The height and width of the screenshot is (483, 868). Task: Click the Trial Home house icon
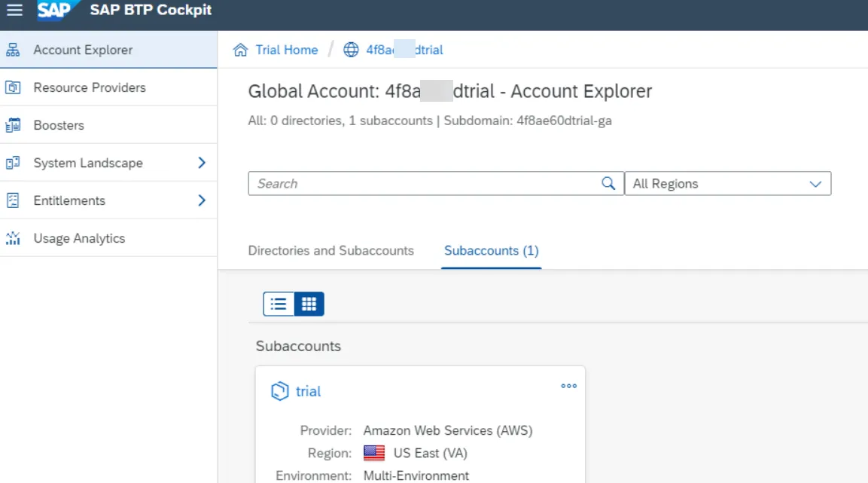tap(240, 50)
